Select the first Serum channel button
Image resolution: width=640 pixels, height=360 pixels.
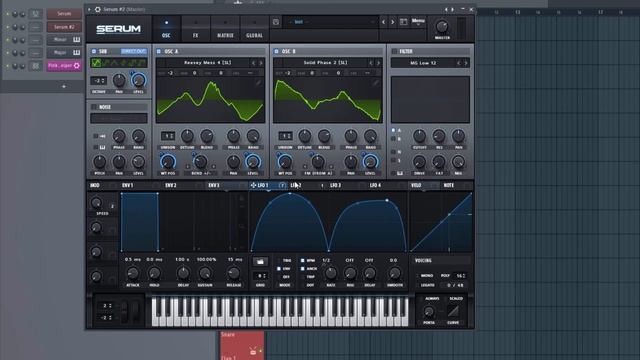click(x=64, y=14)
